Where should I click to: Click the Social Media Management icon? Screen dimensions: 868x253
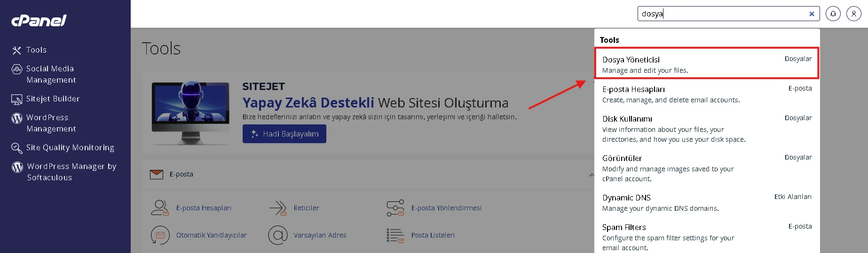(17, 69)
